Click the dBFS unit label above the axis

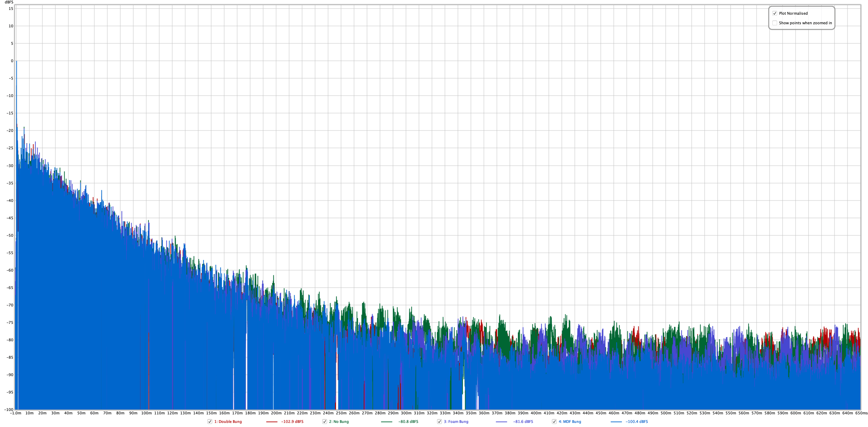point(9,2)
